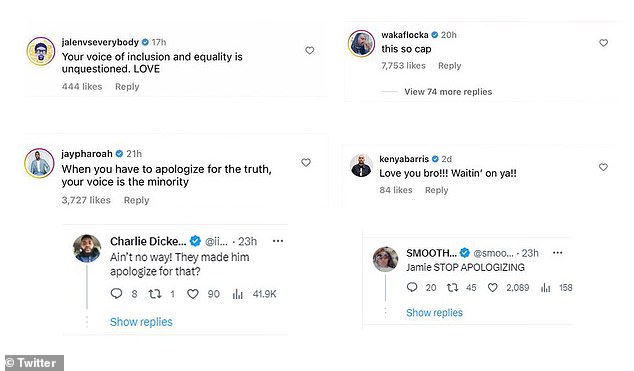This screenshot has height=371, width=634.
Task: Open jalenvseverybody profile avatar
Action: click(x=40, y=51)
